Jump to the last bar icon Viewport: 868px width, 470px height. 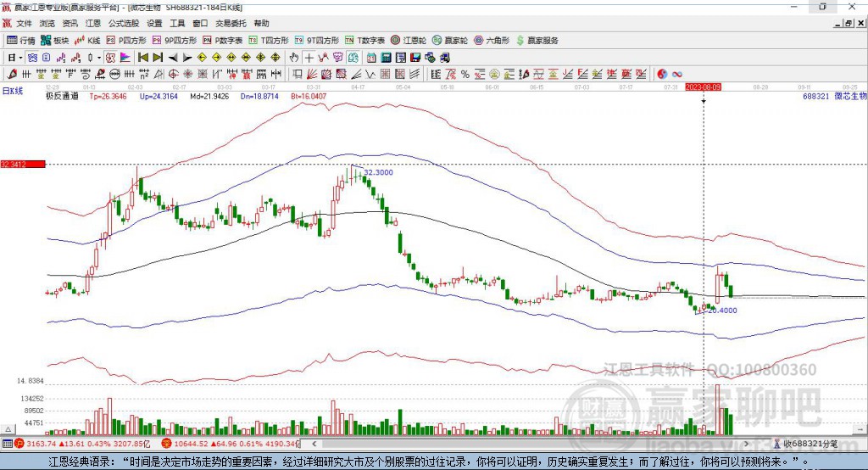coord(158,58)
